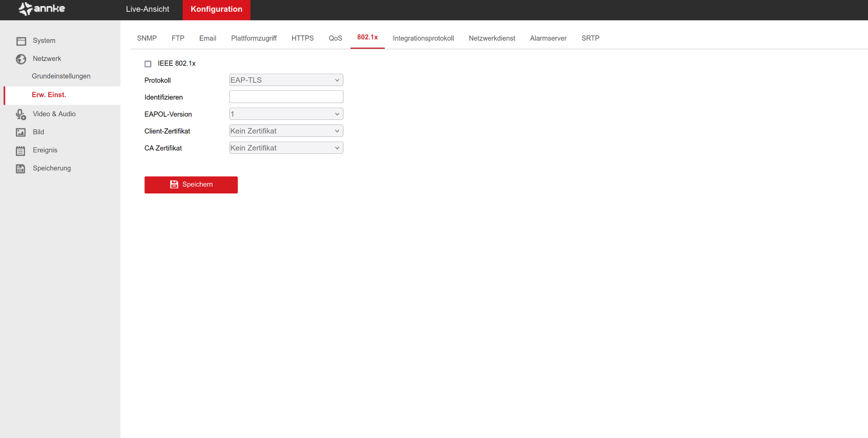Click the CA Zertifikat label
The image size is (868, 438).
(x=163, y=148)
